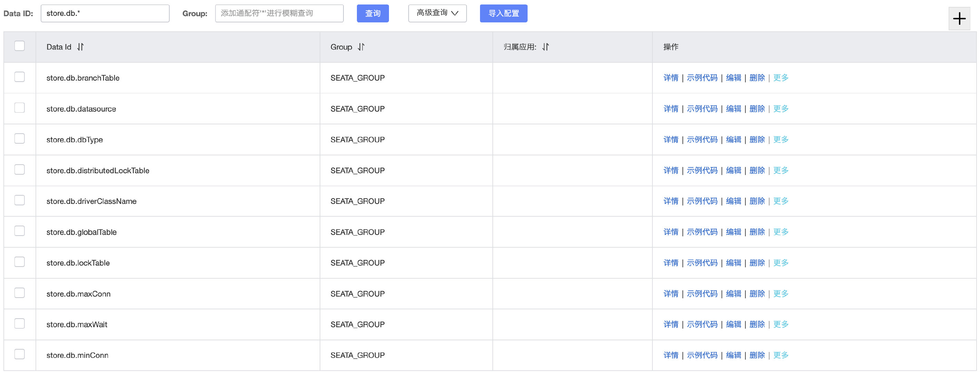
Task: Click 编辑 for store.db.driverClassName
Action: tap(733, 201)
